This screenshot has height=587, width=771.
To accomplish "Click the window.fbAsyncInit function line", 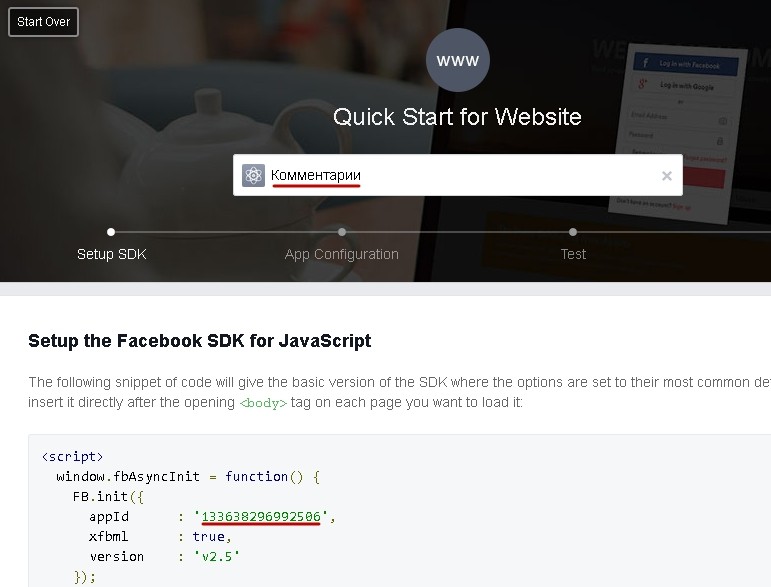I will 188,477.
